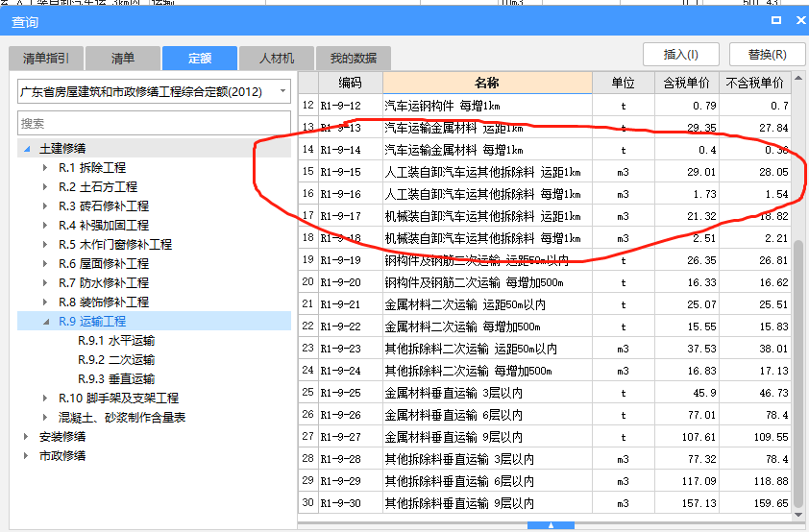Expand the R.7 防水修补工程 node arrow
This screenshot has height=532, width=809.
click(45, 282)
